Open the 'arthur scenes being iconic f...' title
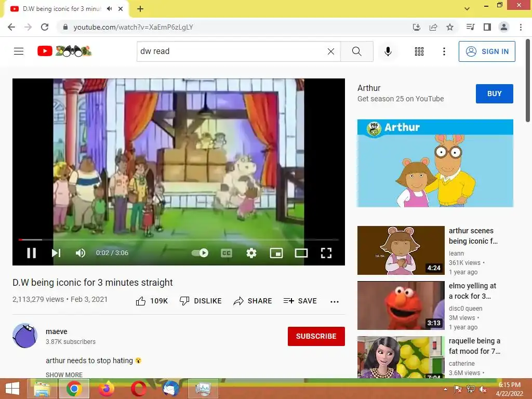 [473, 236]
